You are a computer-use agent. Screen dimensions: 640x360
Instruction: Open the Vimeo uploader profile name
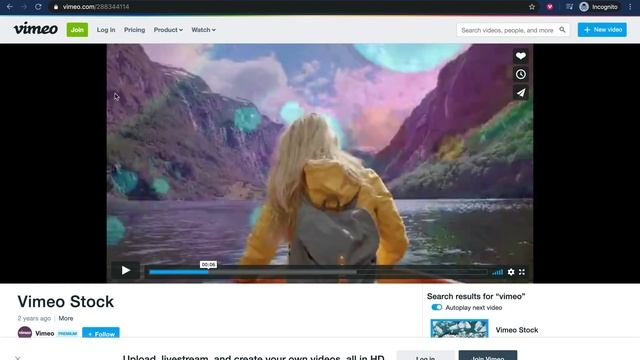coord(44,333)
